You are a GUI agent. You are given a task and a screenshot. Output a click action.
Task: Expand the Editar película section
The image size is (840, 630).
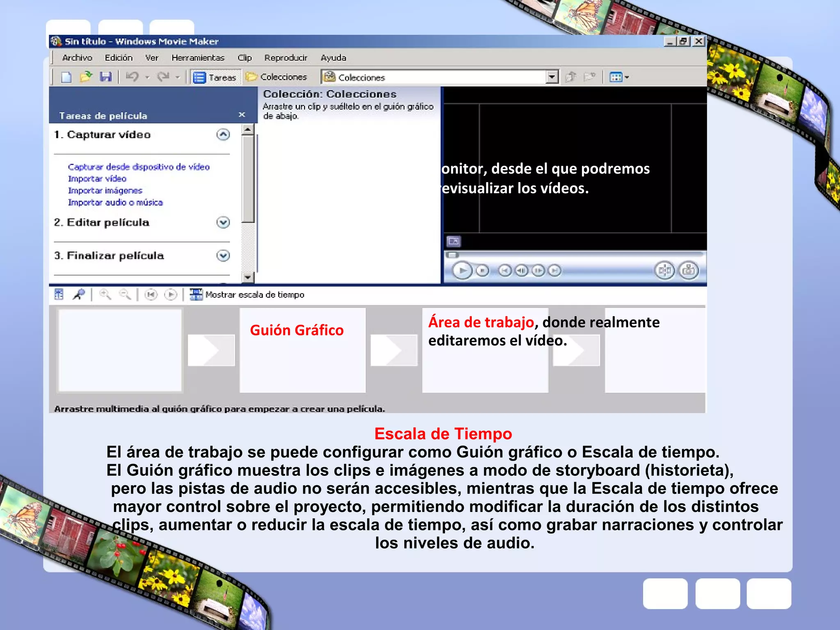223,222
